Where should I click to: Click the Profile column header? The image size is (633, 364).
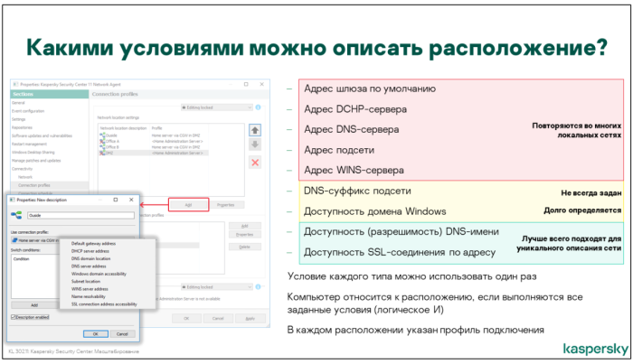click(x=156, y=128)
